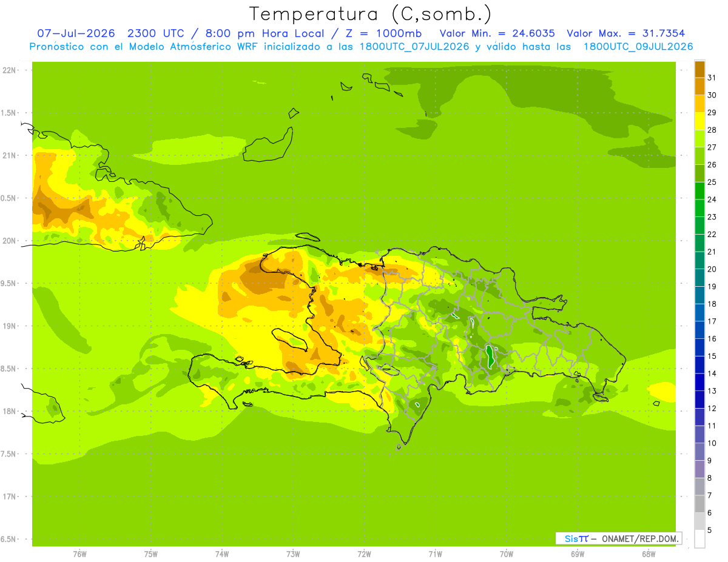728x562 pixels.
Task: Click "Valor Max. = 31.7354" text
Action: 626,33
